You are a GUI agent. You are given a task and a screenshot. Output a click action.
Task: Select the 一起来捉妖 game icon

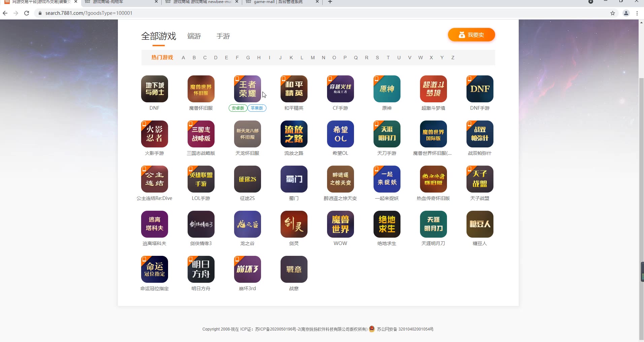387,179
